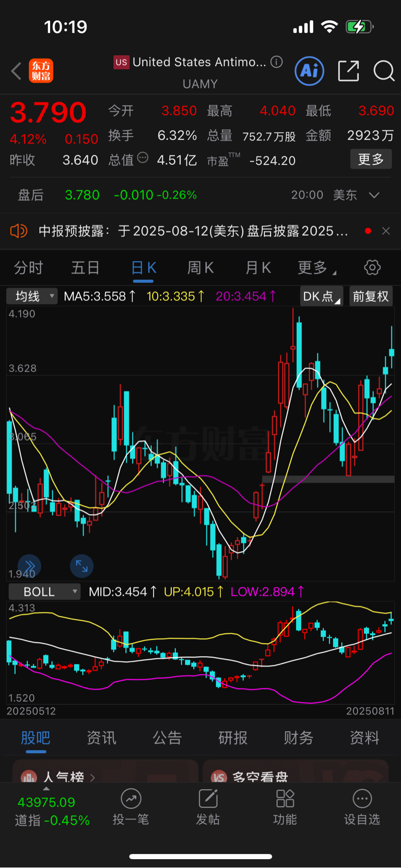This screenshot has height=868, width=401.
Task: Switch to the 月K chart tab
Action: point(258,268)
